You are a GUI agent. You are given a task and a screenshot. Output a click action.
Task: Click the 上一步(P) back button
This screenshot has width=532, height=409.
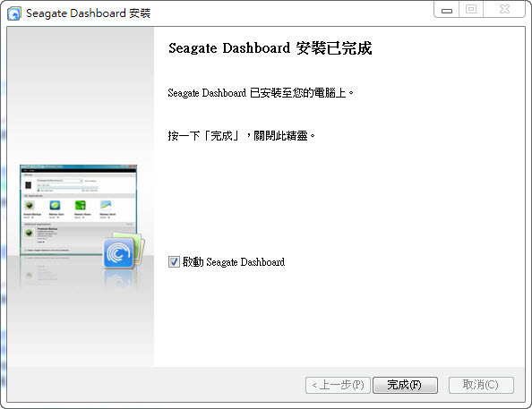pyautogui.click(x=338, y=385)
